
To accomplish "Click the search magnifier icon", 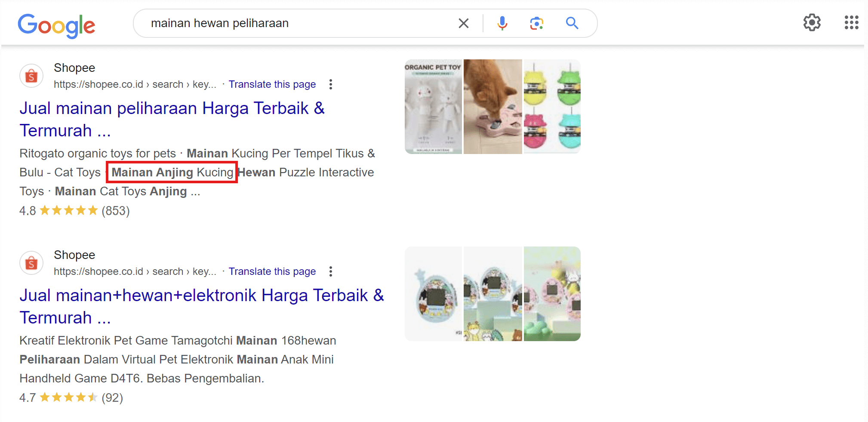I will [572, 23].
